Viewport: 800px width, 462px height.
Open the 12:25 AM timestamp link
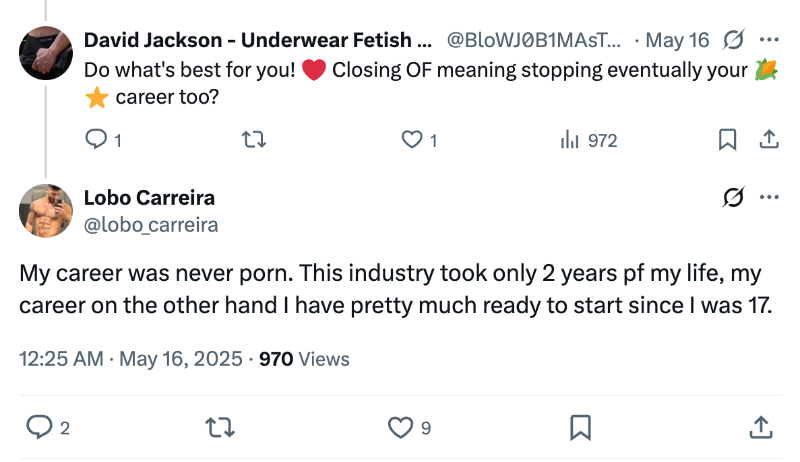(x=60, y=359)
